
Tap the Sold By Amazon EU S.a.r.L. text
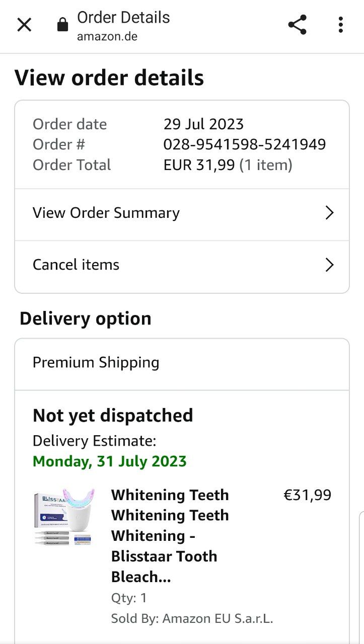click(x=192, y=619)
